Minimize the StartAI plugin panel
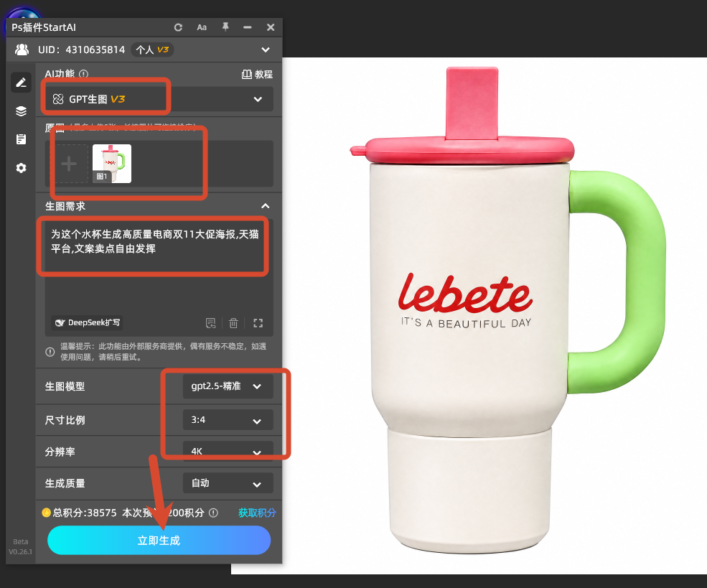Screen dimensions: 707x588 click(x=248, y=27)
